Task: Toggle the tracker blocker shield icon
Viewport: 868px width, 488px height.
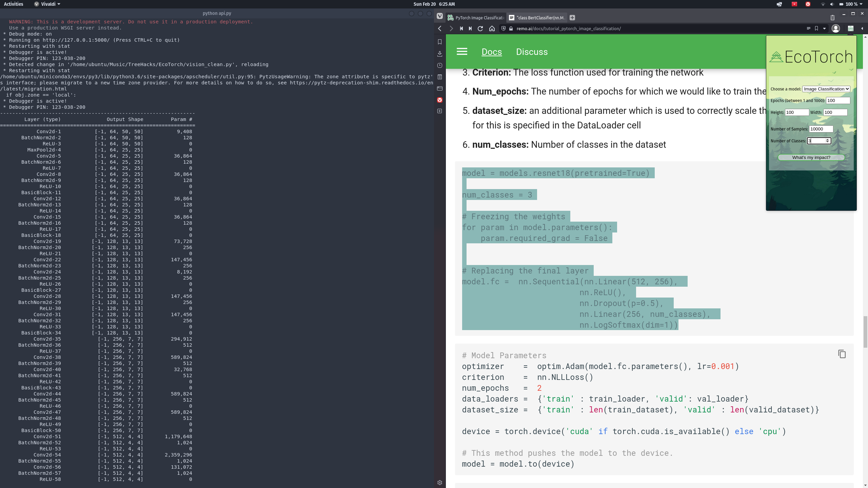Action: coord(504,28)
